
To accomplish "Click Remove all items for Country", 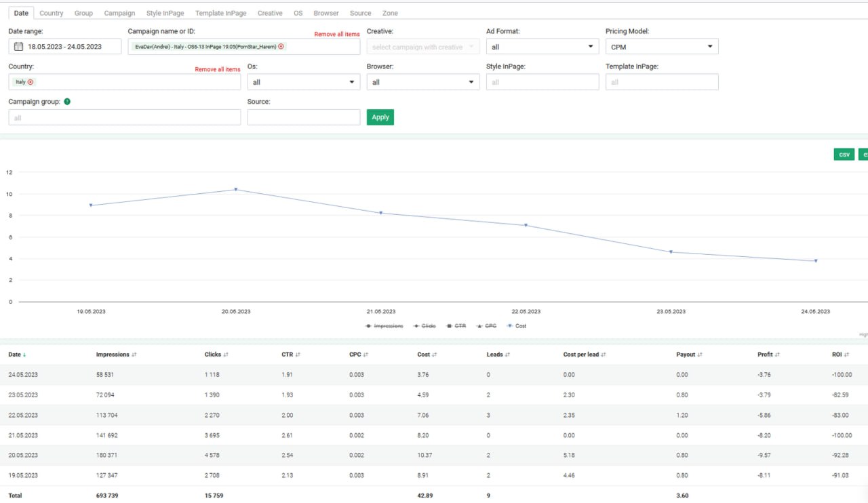I will click(x=218, y=69).
